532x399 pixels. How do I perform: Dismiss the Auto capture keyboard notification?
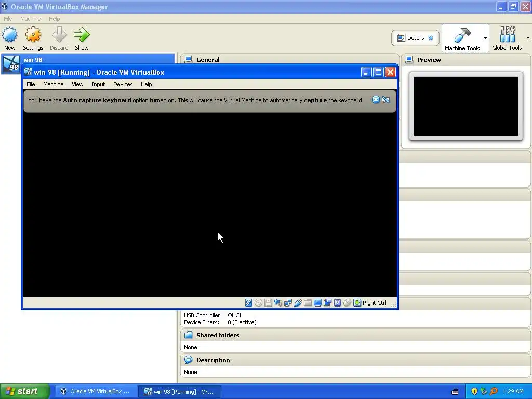pos(376,100)
